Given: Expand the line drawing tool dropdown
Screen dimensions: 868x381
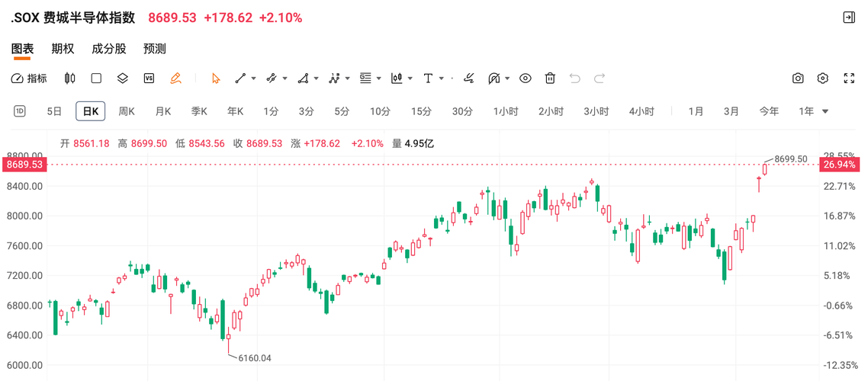Looking at the screenshot, I should click(x=253, y=78).
